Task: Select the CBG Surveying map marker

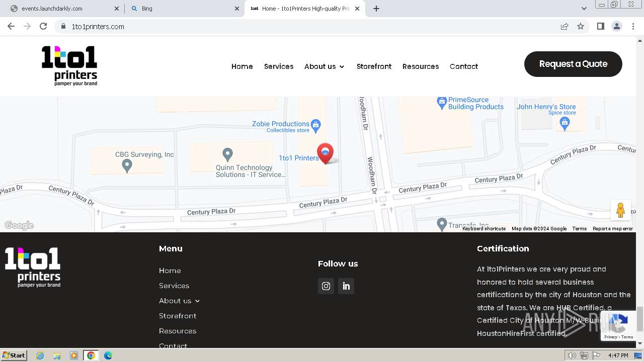Action: click(127, 165)
